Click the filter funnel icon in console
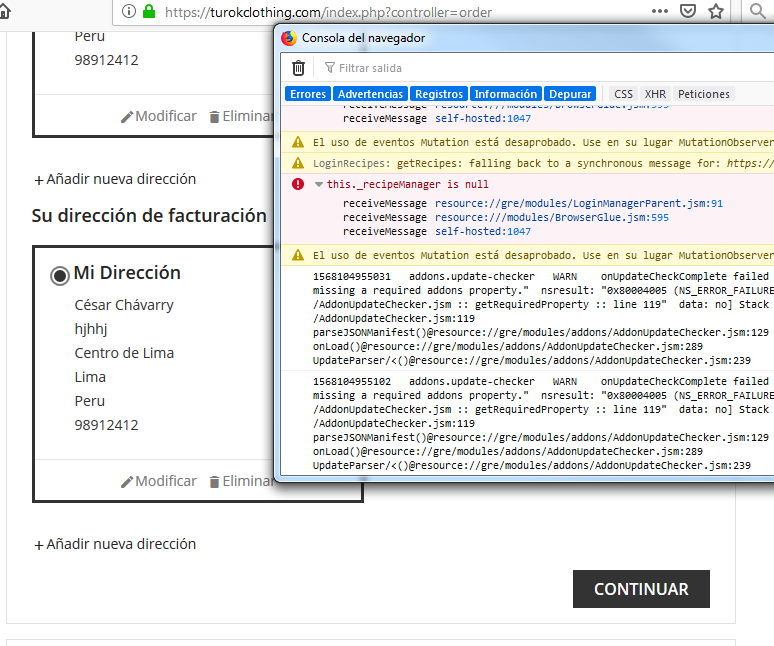The height and width of the screenshot is (646, 774). pos(330,68)
